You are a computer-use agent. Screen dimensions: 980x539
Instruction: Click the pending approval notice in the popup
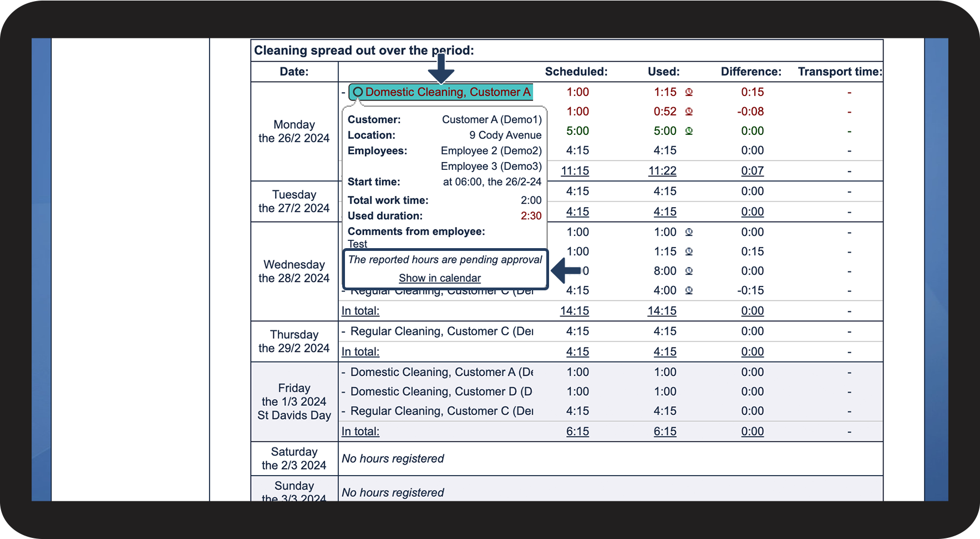pos(445,260)
